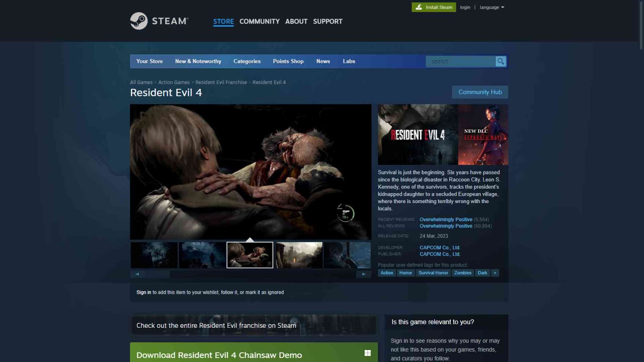Click the store search field
Image resolution: width=644 pixels, height=362 pixels.
point(461,61)
